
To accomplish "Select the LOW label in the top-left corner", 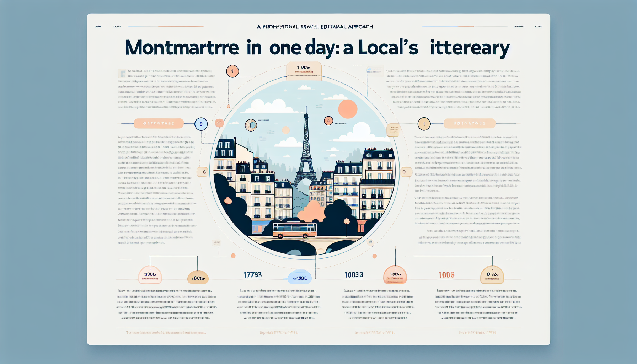I will pos(97,26).
